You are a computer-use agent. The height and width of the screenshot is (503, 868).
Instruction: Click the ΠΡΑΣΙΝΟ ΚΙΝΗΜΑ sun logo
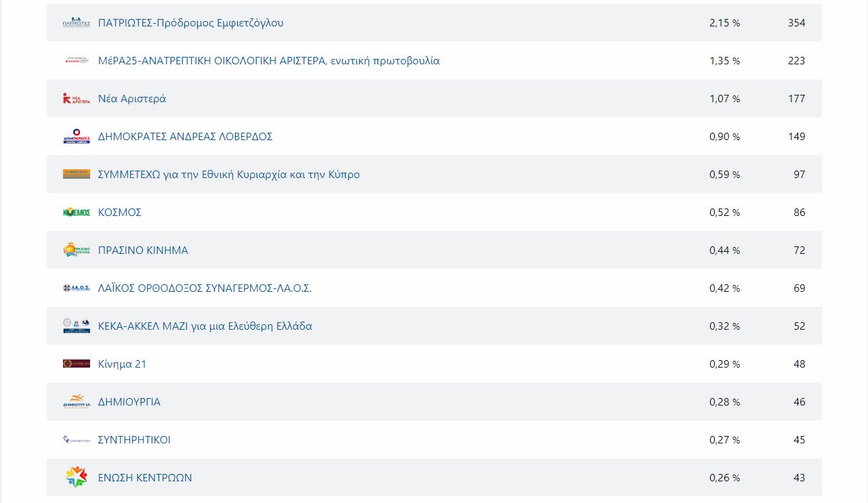click(x=76, y=250)
